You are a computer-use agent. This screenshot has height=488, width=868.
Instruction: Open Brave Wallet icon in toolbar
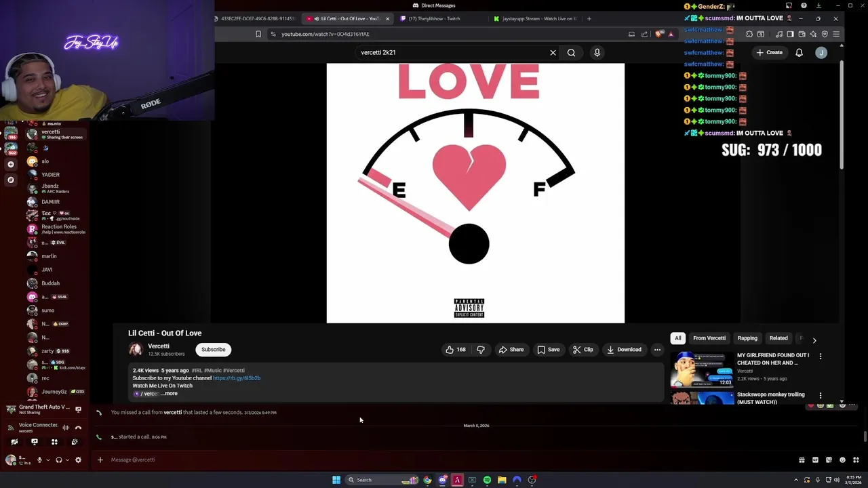click(802, 34)
